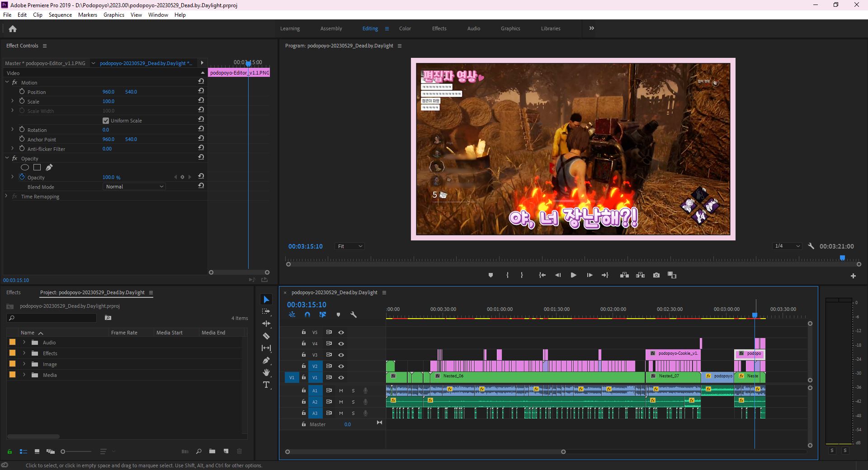
Task: Select free draw bezier mask pen
Action: 49,167
